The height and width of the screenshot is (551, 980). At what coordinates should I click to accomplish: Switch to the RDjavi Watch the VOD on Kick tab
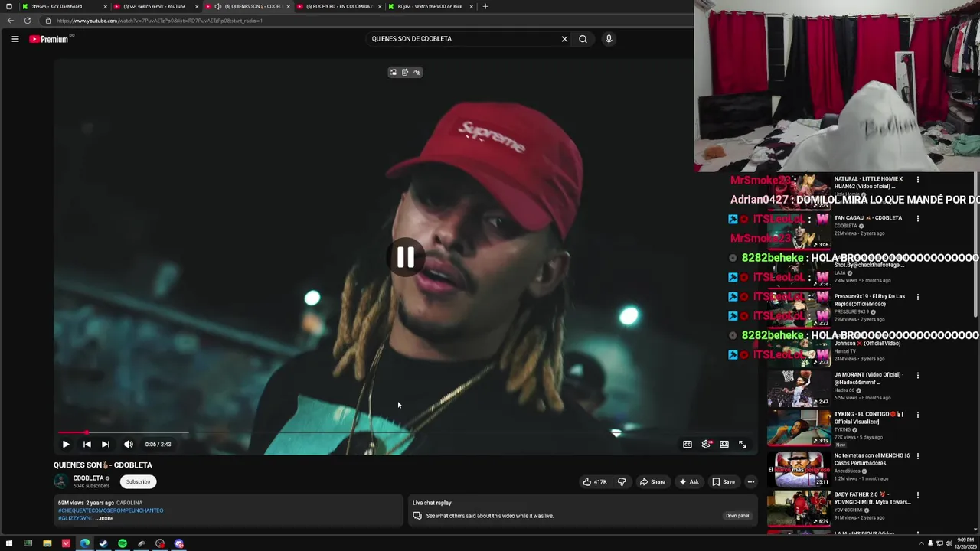tap(430, 6)
